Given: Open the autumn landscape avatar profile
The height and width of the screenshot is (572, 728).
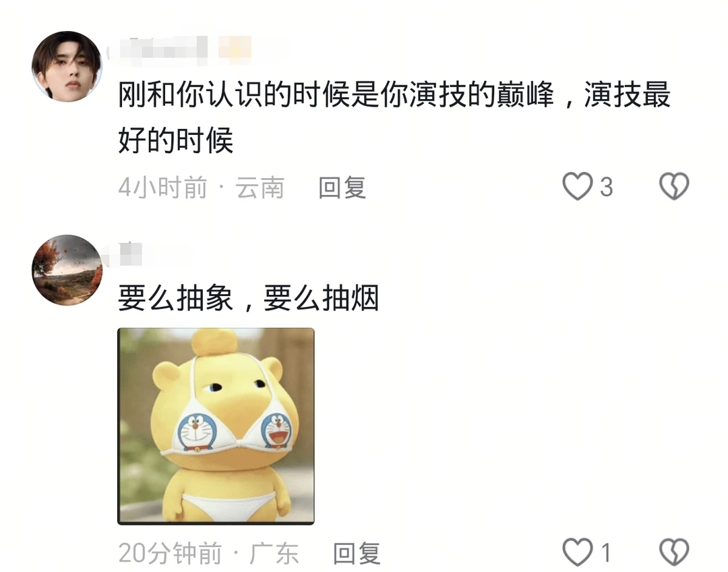Looking at the screenshot, I should point(67,270).
